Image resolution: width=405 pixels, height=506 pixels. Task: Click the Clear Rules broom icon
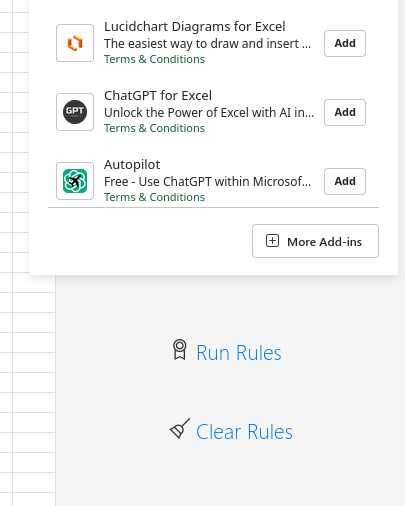point(180,428)
